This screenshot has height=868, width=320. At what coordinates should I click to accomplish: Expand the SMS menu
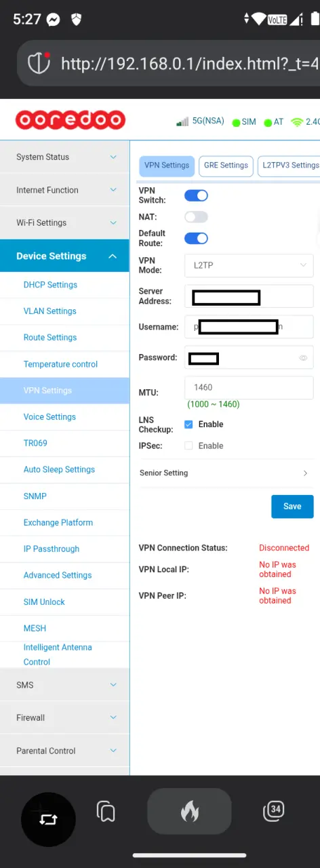[x=64, y=685]
